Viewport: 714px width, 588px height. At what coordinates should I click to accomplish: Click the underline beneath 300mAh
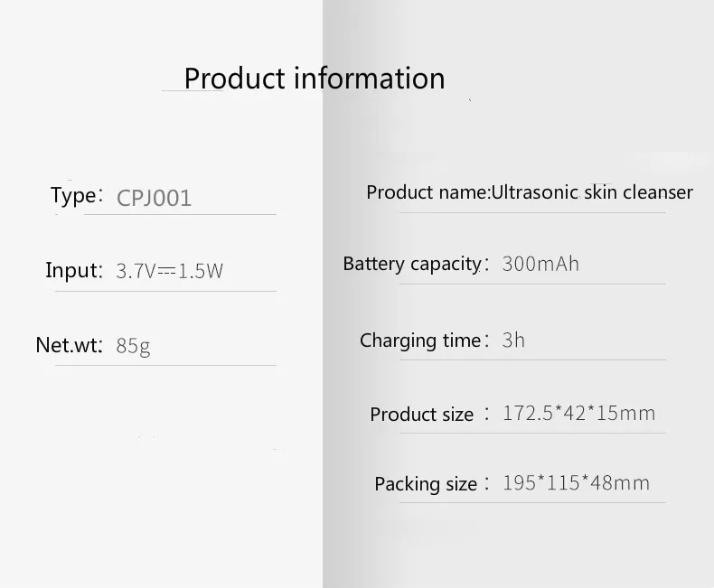532,284
